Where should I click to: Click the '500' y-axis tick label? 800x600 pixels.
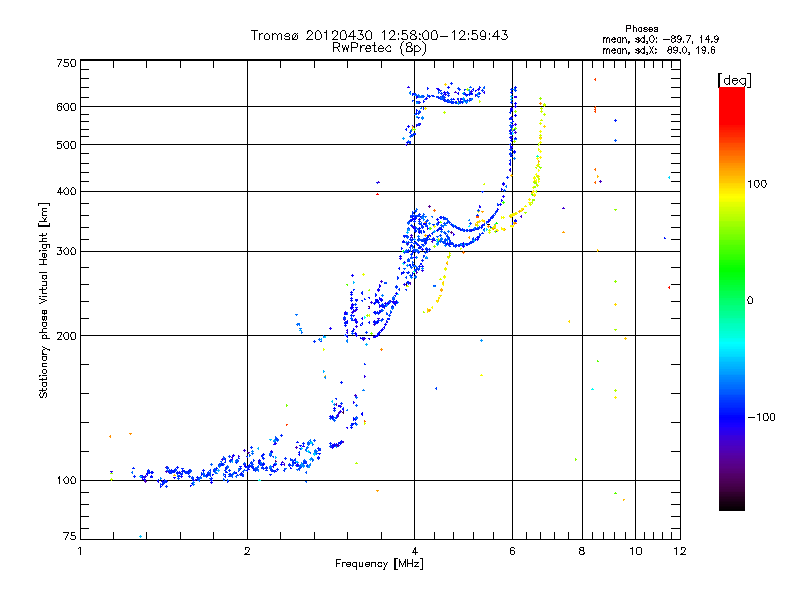pos(66,145)
